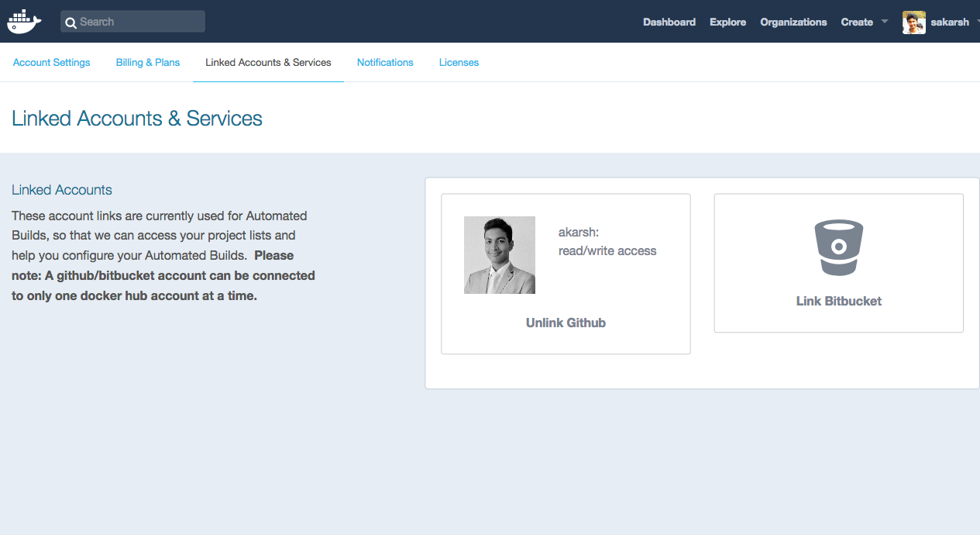Open the sakarsh user menu
This screenshot has width=980, height=535.
(x=950, y=22)
